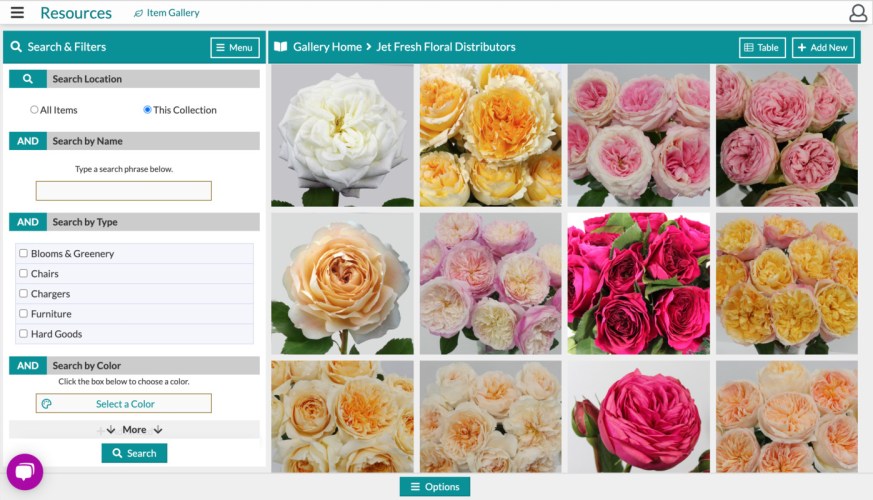
Task: Click the palette icon in color selector
Action: coord(47,404)
